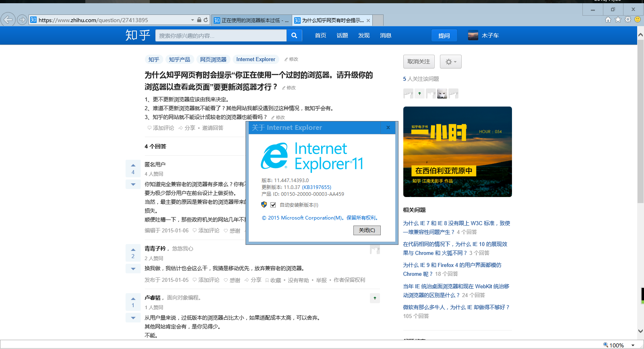Close the 为什么知乎网页有时会提示 tab
Viewport: 644px width, 349px height.
tap(368, 20)
